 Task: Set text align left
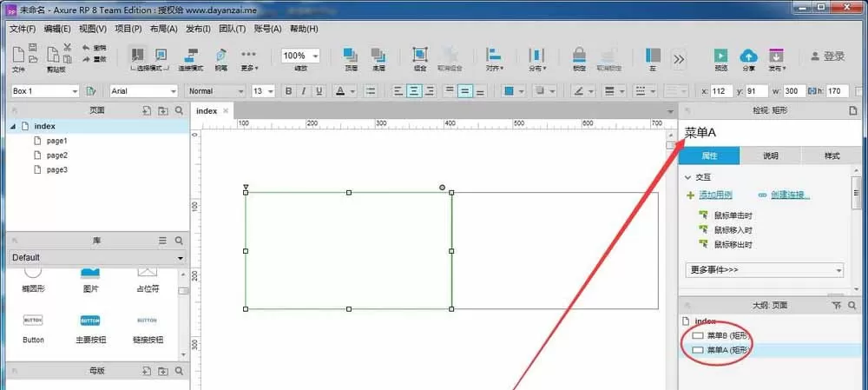(x=398, y=91)
